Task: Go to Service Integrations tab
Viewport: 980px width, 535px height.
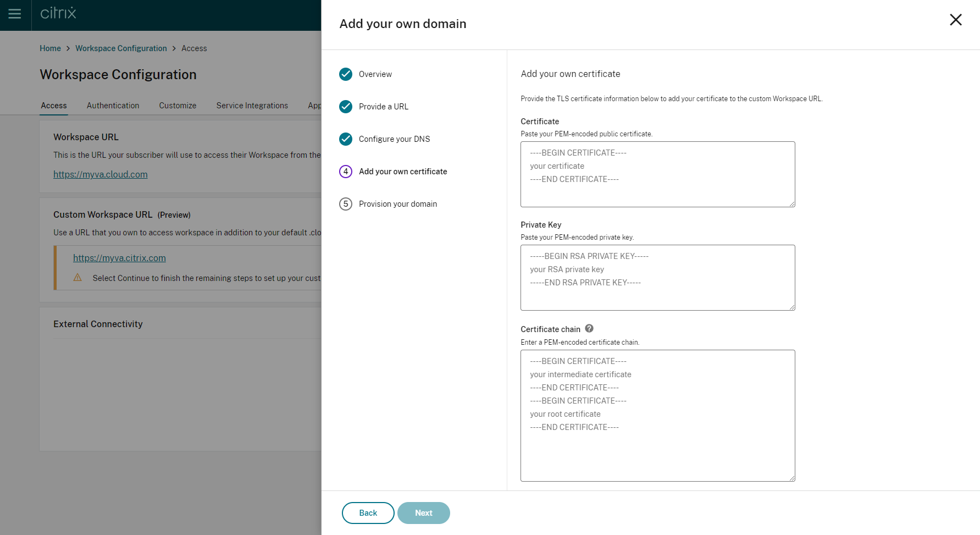Action: pyautogui.click(x=252, y=106)
